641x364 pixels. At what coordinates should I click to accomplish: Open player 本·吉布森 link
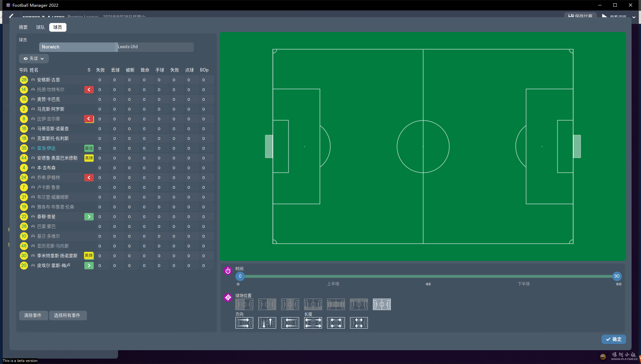pyautogui.click(x=46, y=168)
